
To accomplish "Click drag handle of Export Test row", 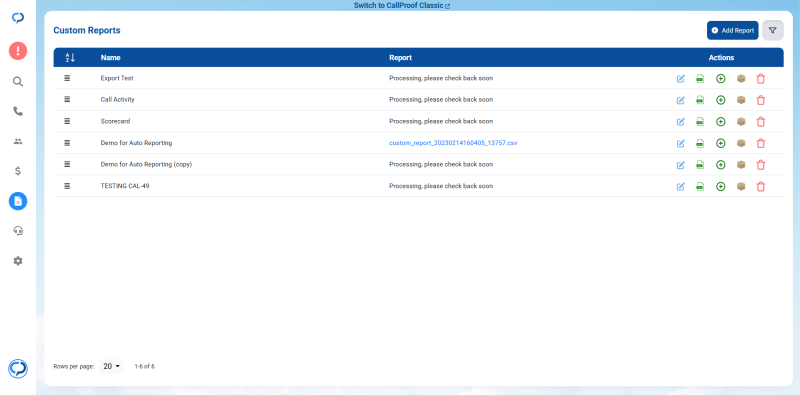I will [x=67, y=78].
